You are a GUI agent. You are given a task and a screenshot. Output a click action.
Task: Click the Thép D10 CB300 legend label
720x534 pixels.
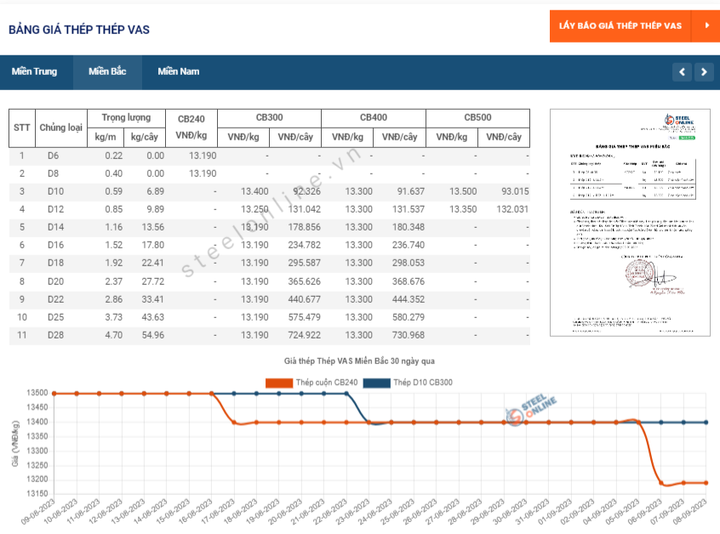tap(423, 382)
